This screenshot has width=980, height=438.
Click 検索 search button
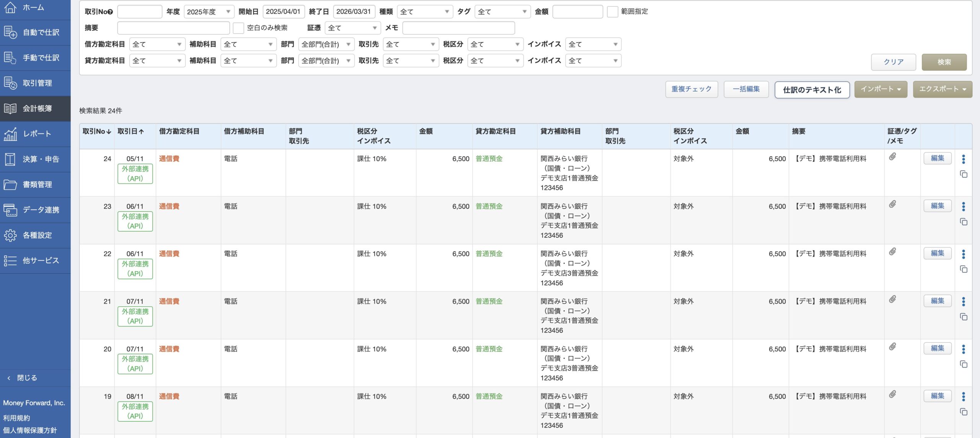(944, 62)
